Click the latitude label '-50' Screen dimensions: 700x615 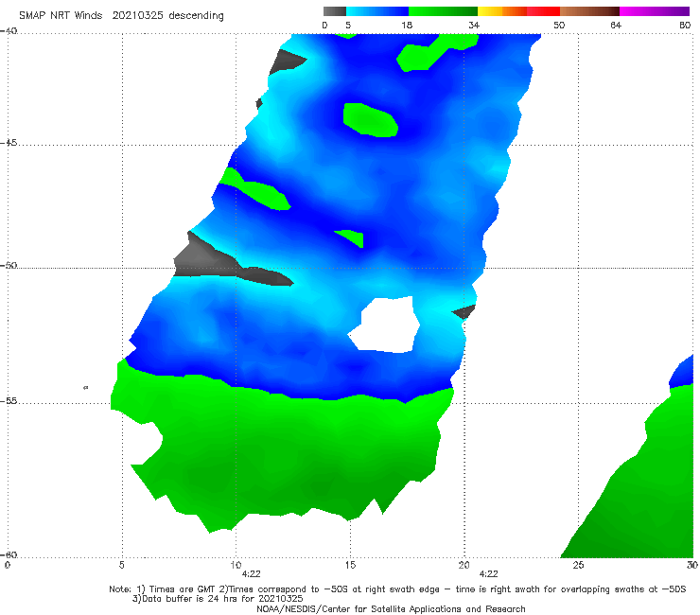(9, 266)
